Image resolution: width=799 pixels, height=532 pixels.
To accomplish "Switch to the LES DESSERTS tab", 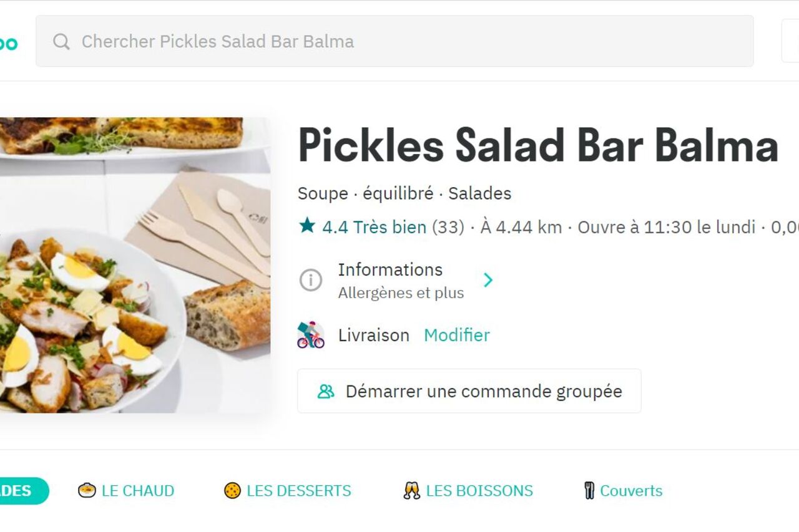I will [298, 491].
